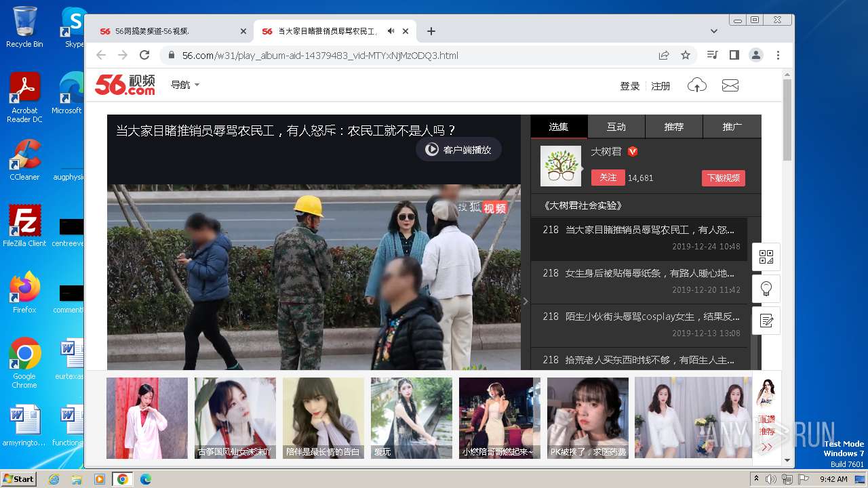
Task: Open the CCleaner desktop icon
Action: (x=24, y=160)
